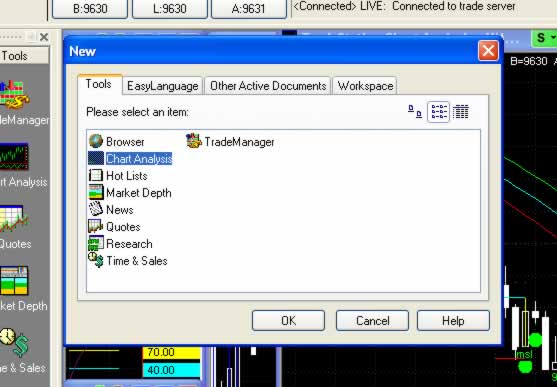The height and width of the screenshot is (387, 557).
Task: Switch to large icons view
Action: click(415, 112)
